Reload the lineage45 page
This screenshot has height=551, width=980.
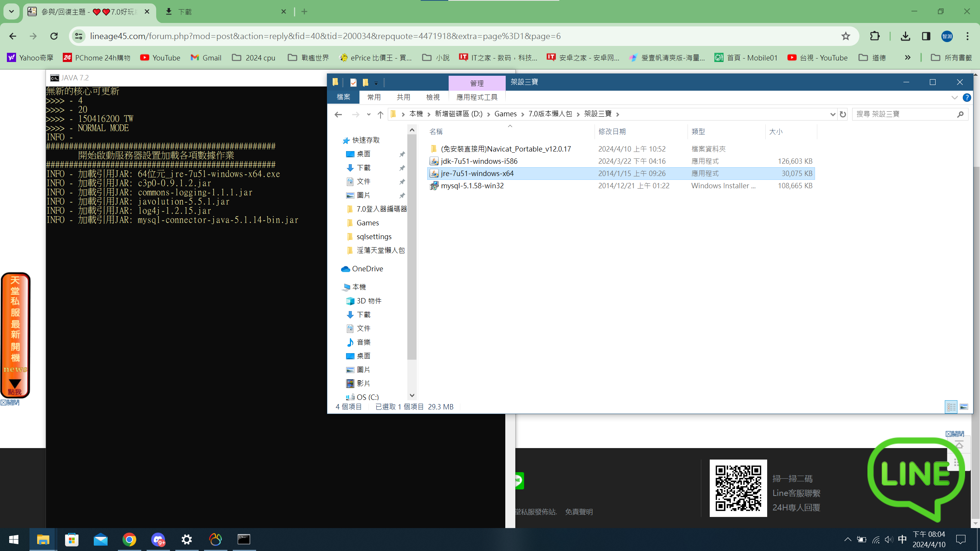pos(54,36)
